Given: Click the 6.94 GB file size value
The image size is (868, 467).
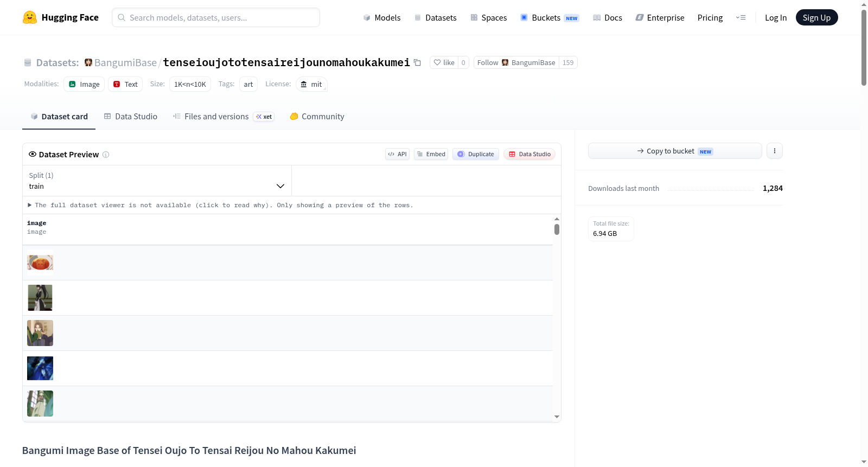Looking at the screenshot, I should 605,234.
